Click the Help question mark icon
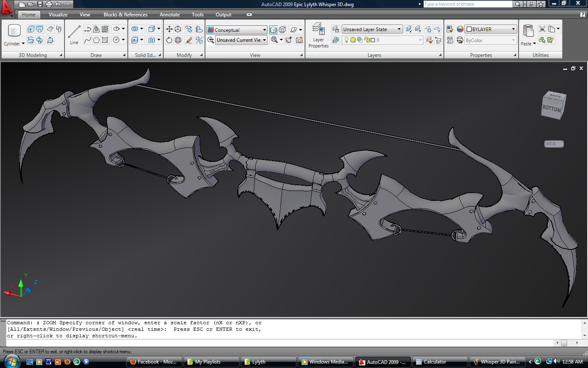The height and width of the screenshot is (368, 588). point(582,14)
